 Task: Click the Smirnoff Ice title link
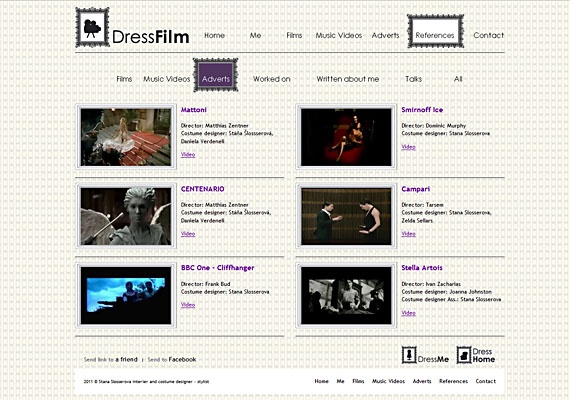422,110
